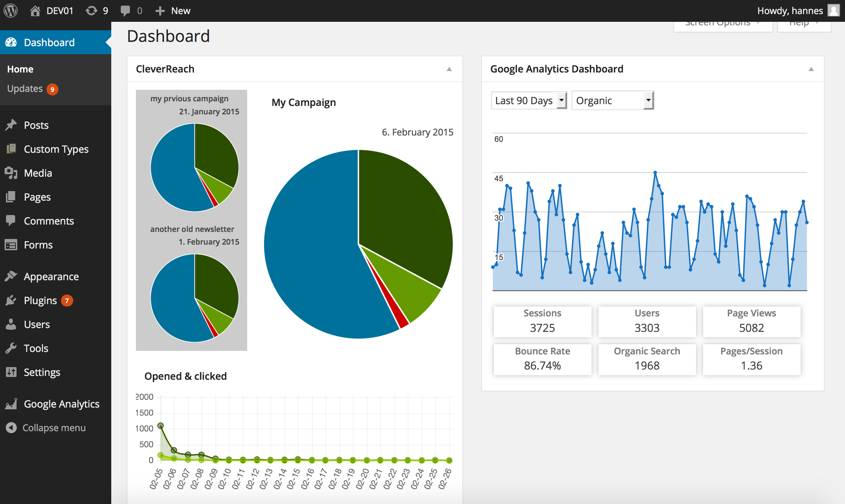Open the Plugins menu

point(56,300)
